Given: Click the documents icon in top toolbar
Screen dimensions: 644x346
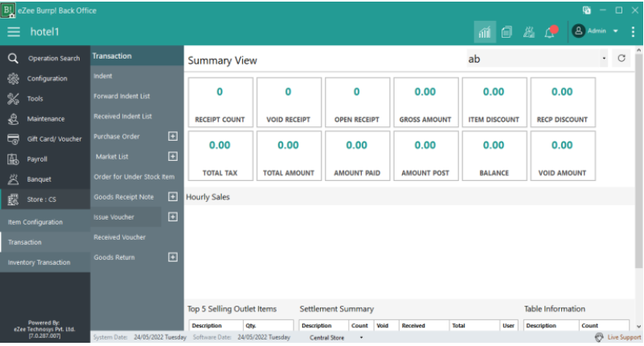Looking at the screenshot, I should tap(507, 32).
